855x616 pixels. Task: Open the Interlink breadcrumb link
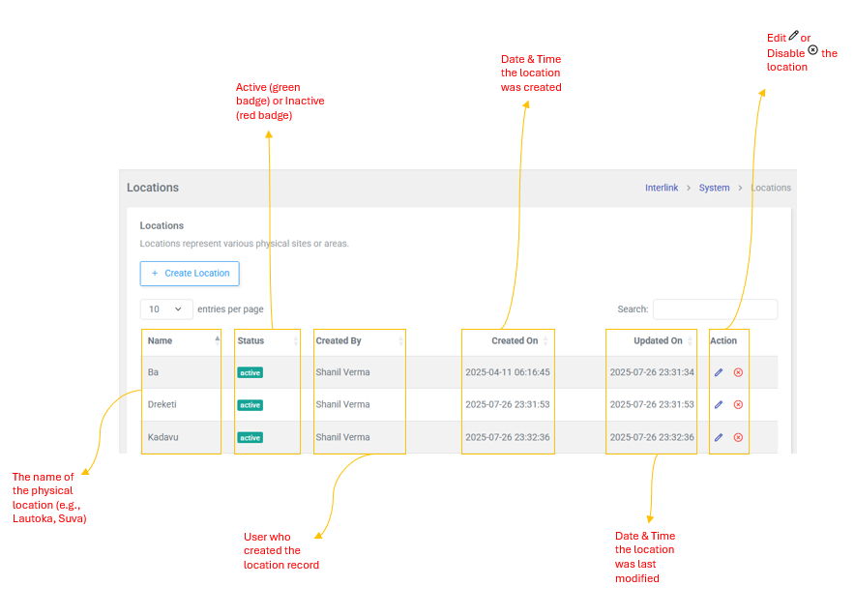coord(662,188)
